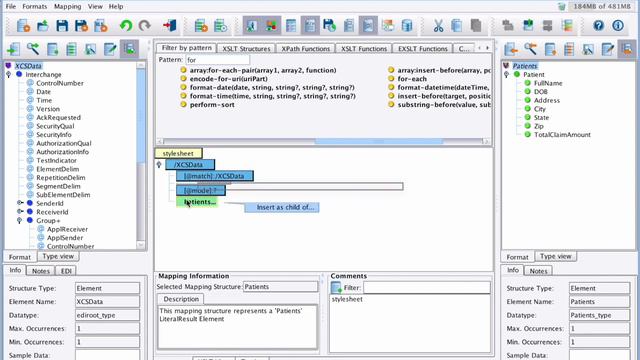This screenshot has width=640, height=360.
Task: Open the Formats menu
Action: tap(35, 7)
